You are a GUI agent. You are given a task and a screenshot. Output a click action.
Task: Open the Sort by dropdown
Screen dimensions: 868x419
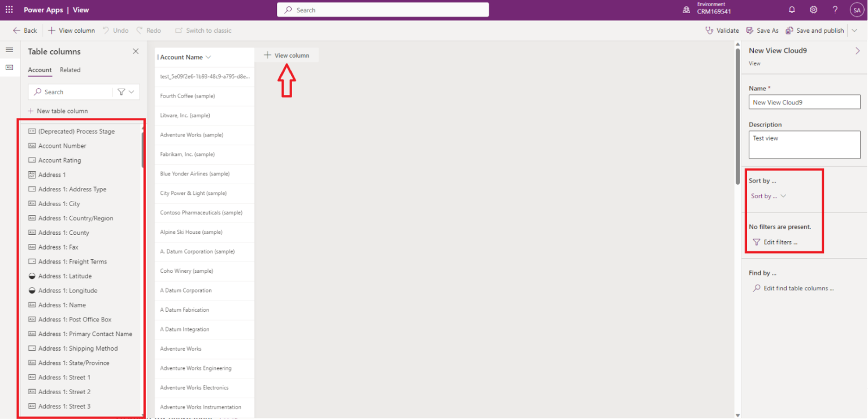click(769, 196)
